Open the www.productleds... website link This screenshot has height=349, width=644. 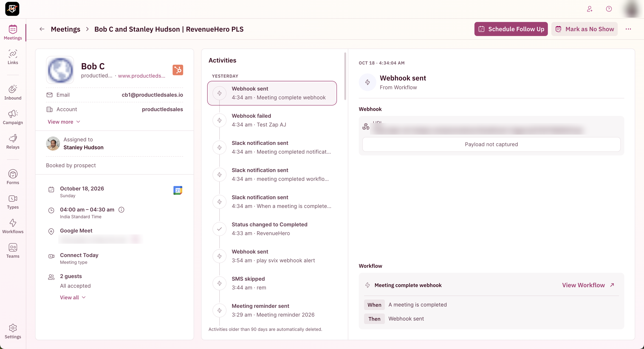[142, 76]
